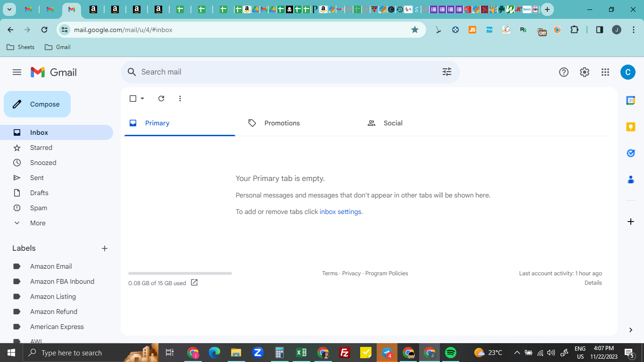644x362 pixels.
Task: Open Google Tasks side panel
Action: pos(631,153)
